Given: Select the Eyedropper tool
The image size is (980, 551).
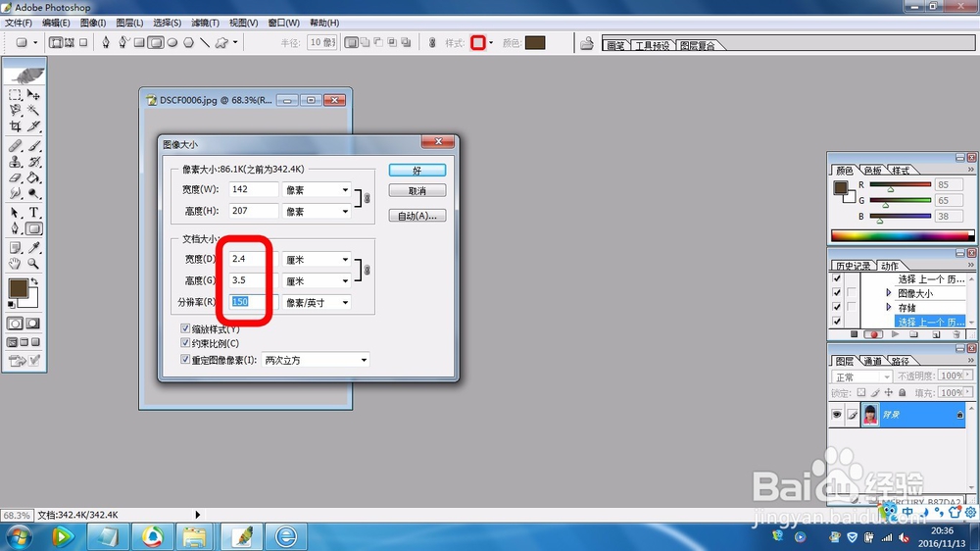Looking at the screenshot, I should point(33,248).
